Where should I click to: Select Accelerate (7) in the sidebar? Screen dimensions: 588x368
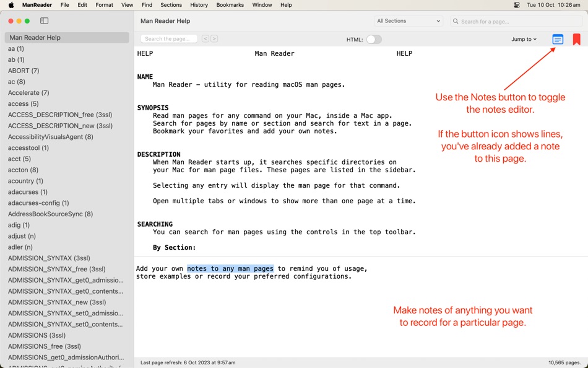pos(67,92)
